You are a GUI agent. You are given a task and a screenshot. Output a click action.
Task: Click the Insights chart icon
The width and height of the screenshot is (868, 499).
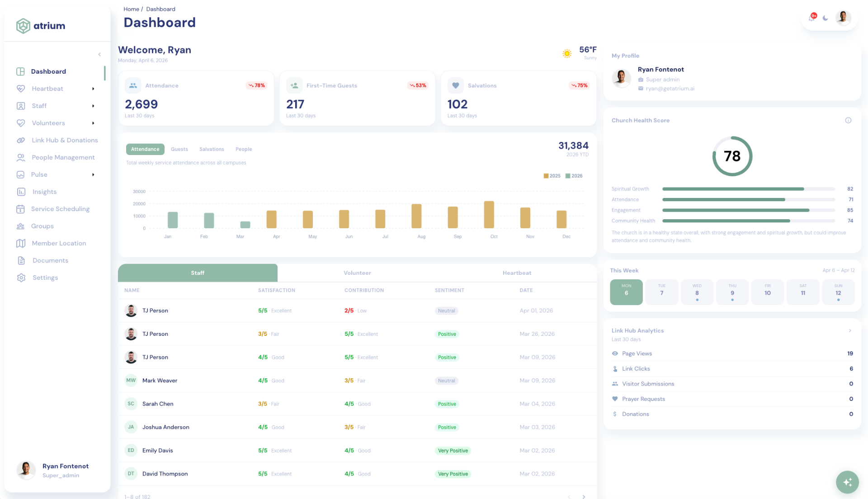click(x=21, y=192)
